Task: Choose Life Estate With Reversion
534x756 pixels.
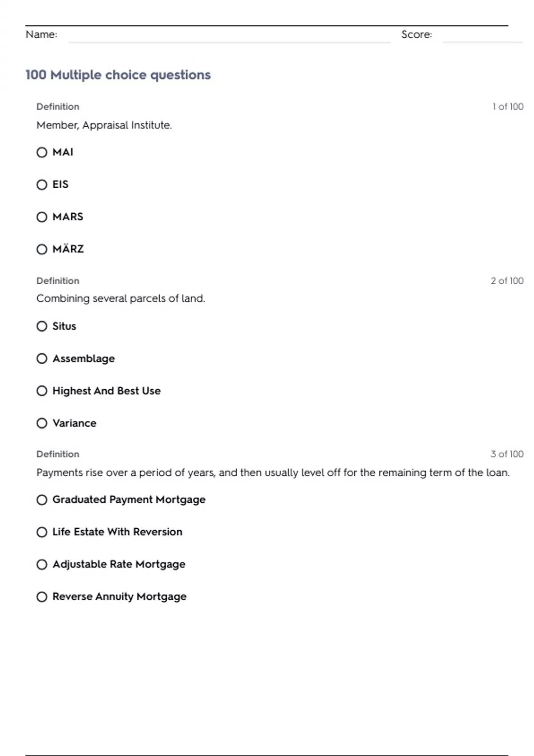Action: point(42,532)
